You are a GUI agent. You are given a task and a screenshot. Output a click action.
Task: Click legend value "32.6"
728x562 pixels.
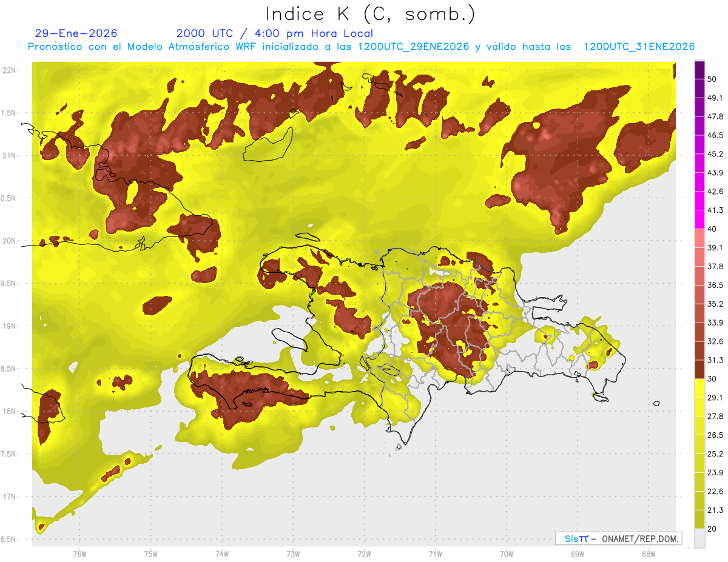(x=715, y=341)
